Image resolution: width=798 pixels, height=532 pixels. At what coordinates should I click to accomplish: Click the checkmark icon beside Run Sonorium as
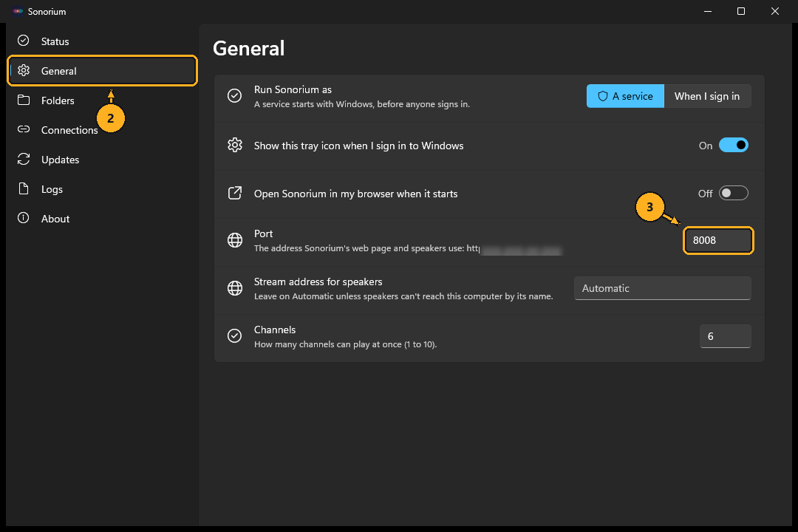click(x=235, y=96)
